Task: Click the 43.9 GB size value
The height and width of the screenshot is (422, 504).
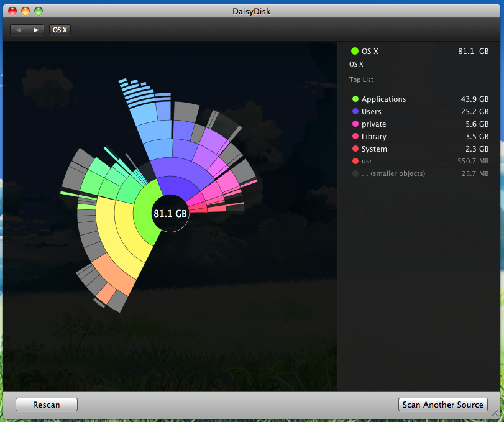Action: click(474, 99)
